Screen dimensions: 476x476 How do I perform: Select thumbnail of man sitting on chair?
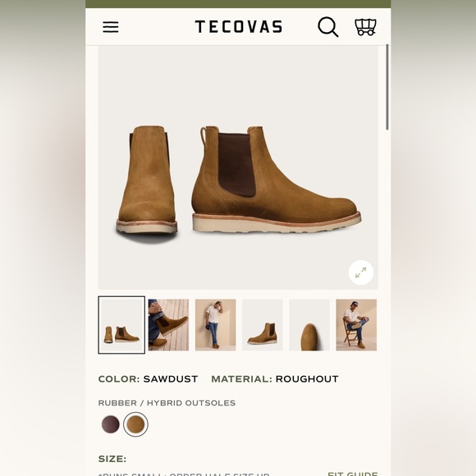pos(356,325)
